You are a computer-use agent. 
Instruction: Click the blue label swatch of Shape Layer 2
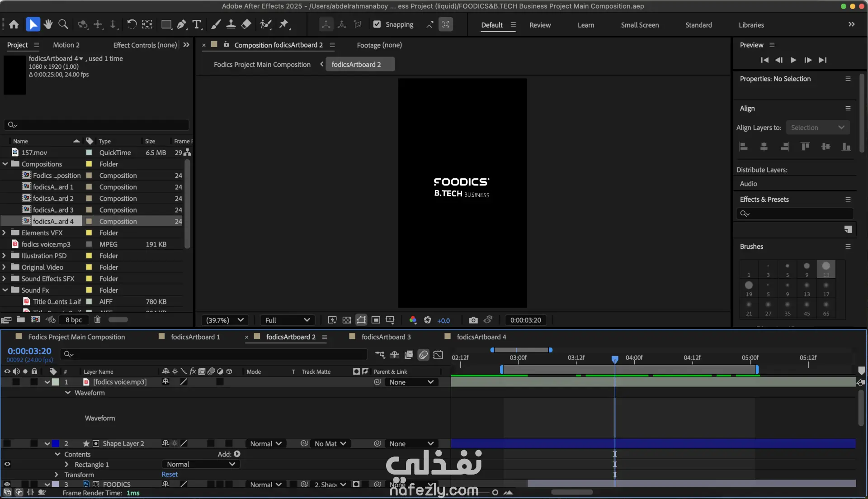point(55,444)
